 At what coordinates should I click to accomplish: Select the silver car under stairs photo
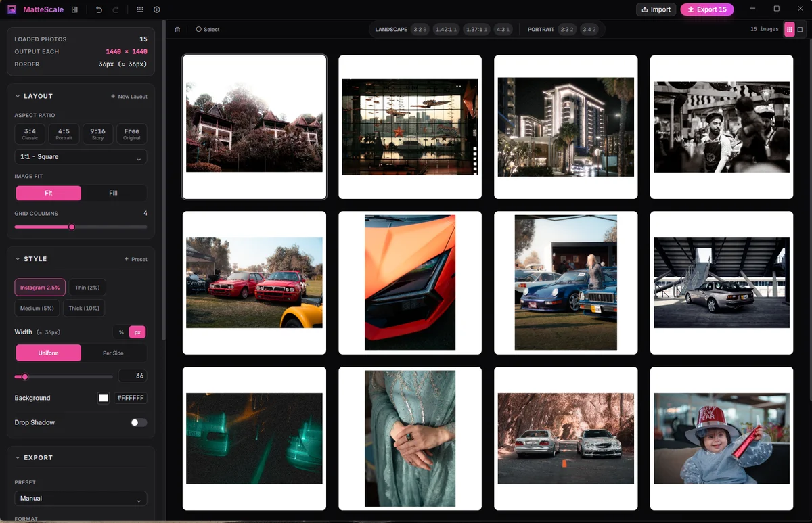click(x=721, y=283)
